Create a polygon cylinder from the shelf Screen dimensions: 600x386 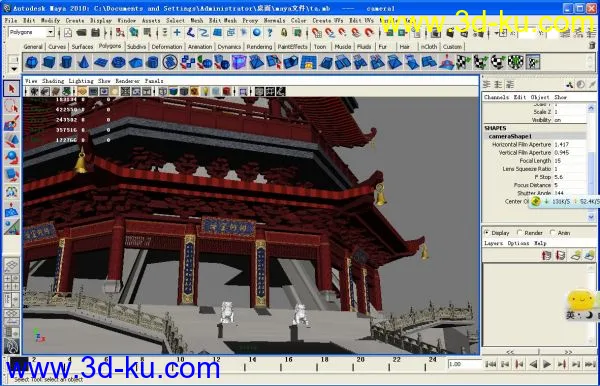click(x=66, y=62)
